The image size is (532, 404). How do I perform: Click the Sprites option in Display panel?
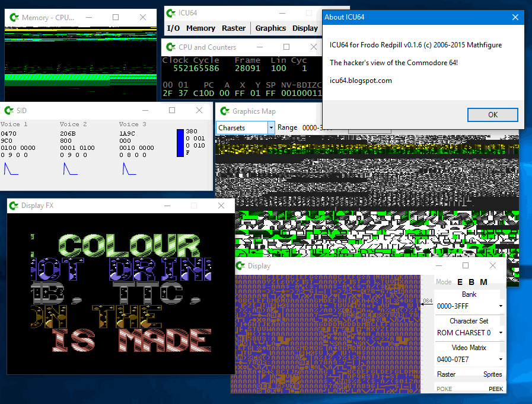[492, 374]
